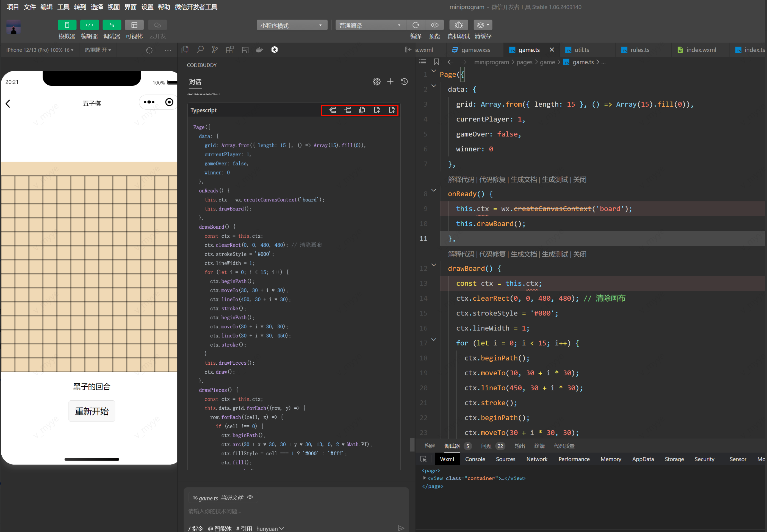Open CodeBuddy conversation history icon

pyautogui.click(x=404, y=82)
